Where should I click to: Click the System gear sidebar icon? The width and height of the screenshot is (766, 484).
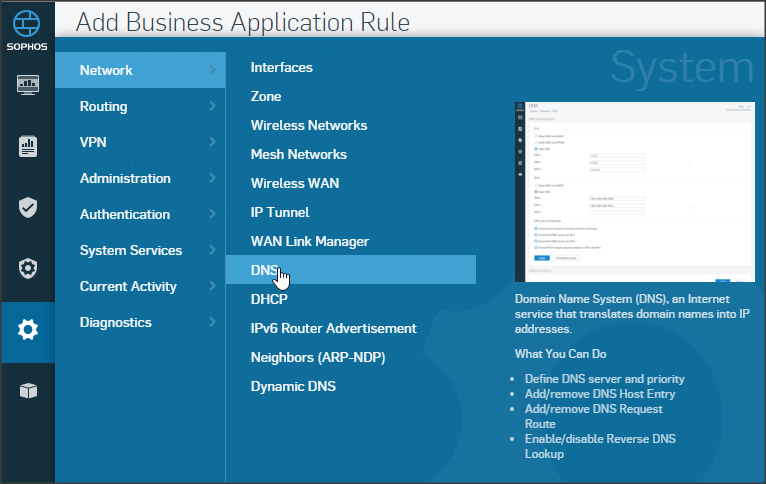[x=28, y=329]
